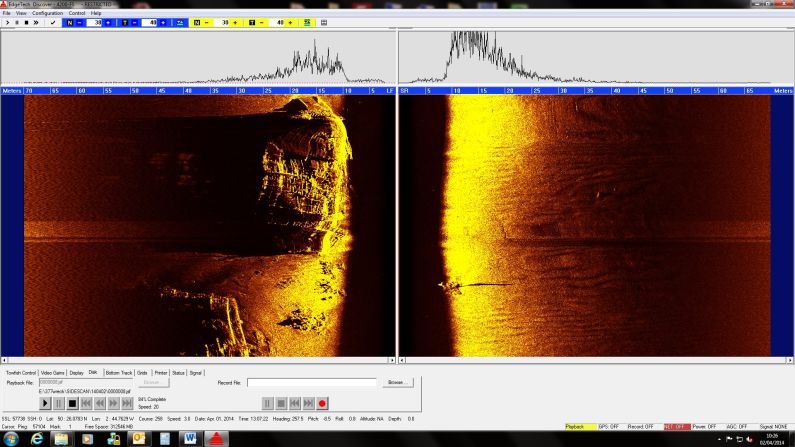Viewport: 795px width, 447px height.
Task: Rewind the playback file
Action: pos(100,403)
